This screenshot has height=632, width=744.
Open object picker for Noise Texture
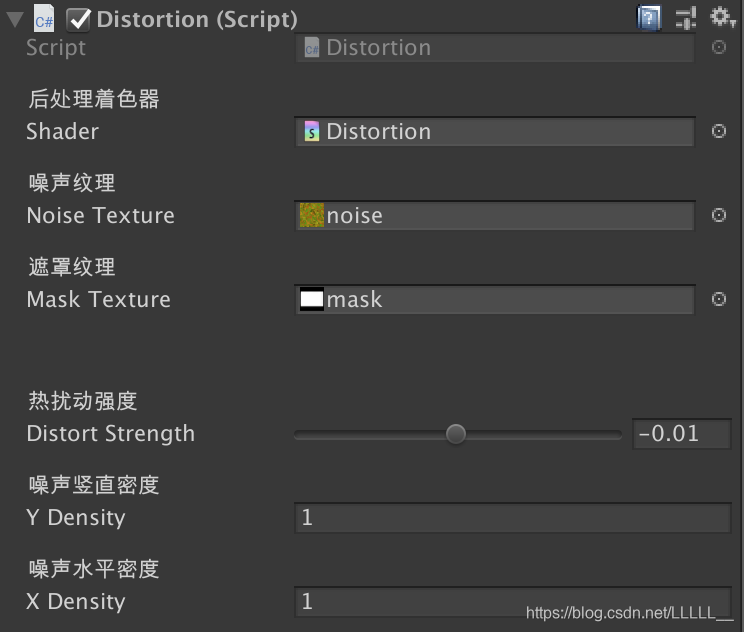(x=718, y=215)
